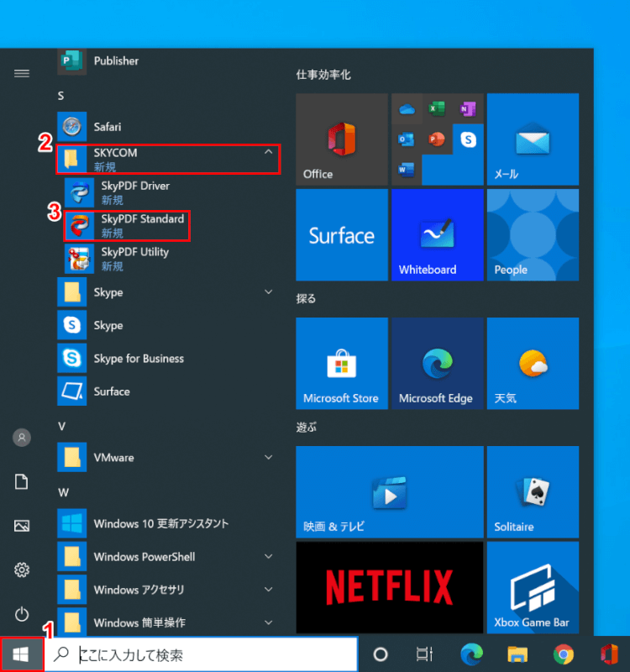Screen dimensions: 630x672
Task: Open the 天気 weather tile
Action: click(x=533, y=364)
